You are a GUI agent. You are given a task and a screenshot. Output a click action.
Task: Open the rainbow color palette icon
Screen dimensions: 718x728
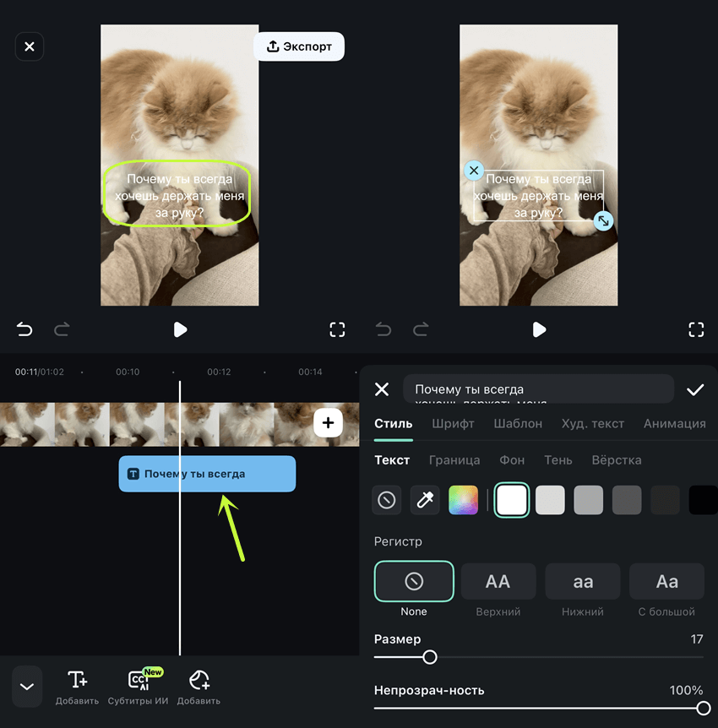463,500
